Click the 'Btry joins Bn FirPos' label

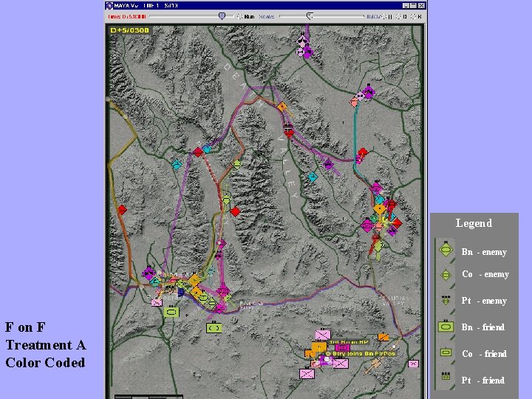tap(360, 353)
